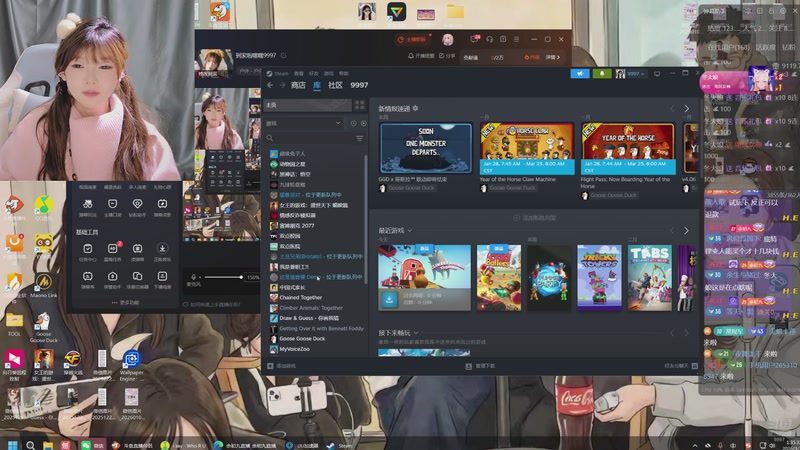
Task: Open the advanced filter icon beside search
Action: click(360, 138)
